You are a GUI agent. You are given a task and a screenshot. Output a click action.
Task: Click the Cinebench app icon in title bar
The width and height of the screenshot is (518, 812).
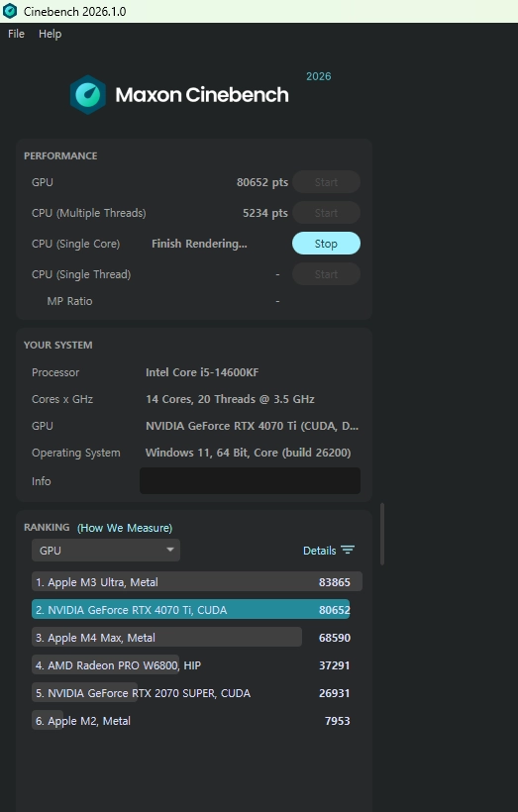pyautogui.click(x=10, y=11)
